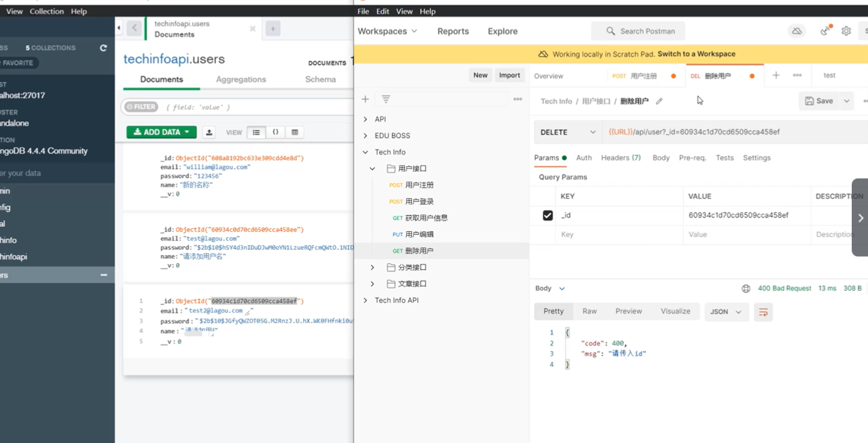868x443 pixels.
Task: Expand the right side panel arrow
Action: point(860,217)
